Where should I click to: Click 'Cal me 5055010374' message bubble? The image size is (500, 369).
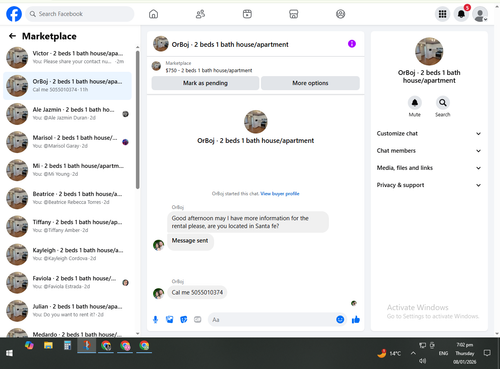click(197, 292)
